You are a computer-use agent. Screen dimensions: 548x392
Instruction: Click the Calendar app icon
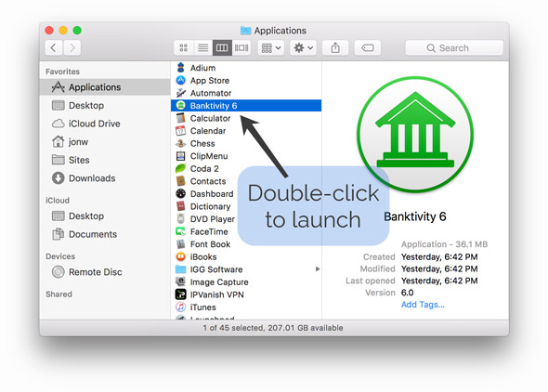(x=181, y=131)
